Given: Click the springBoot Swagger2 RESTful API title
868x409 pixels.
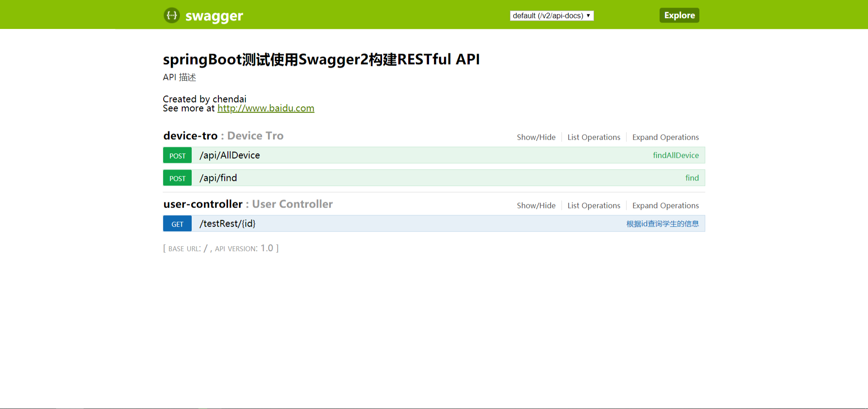Looking at the screenshot, I should tap(321, 59).
